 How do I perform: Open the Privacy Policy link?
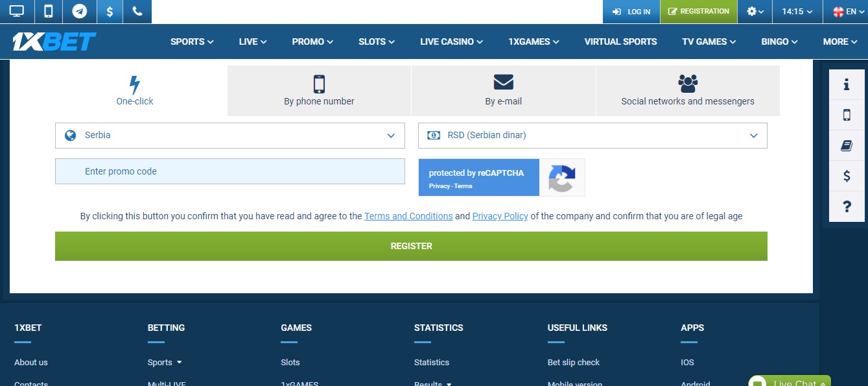pyautogui.click(x=500, y=216)
